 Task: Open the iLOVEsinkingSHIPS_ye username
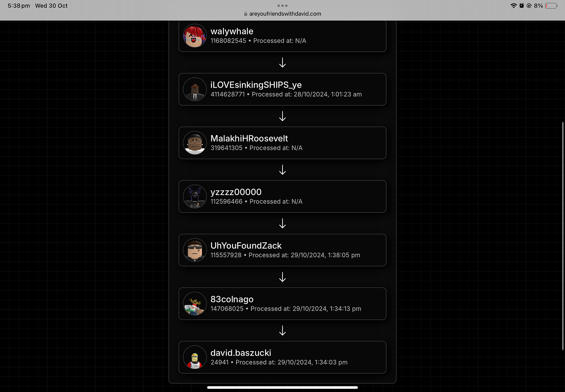256,85
